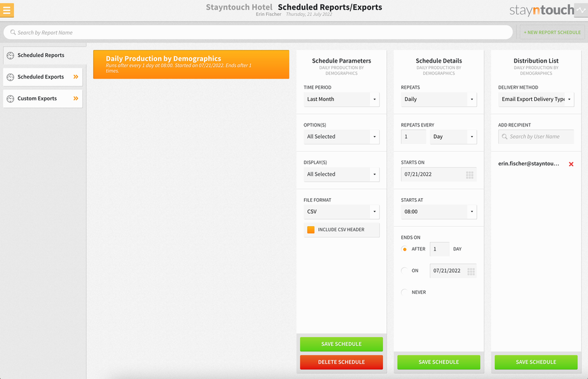
Task: Select the Daily Production by Demographics schedule
Action: [191, 65]
